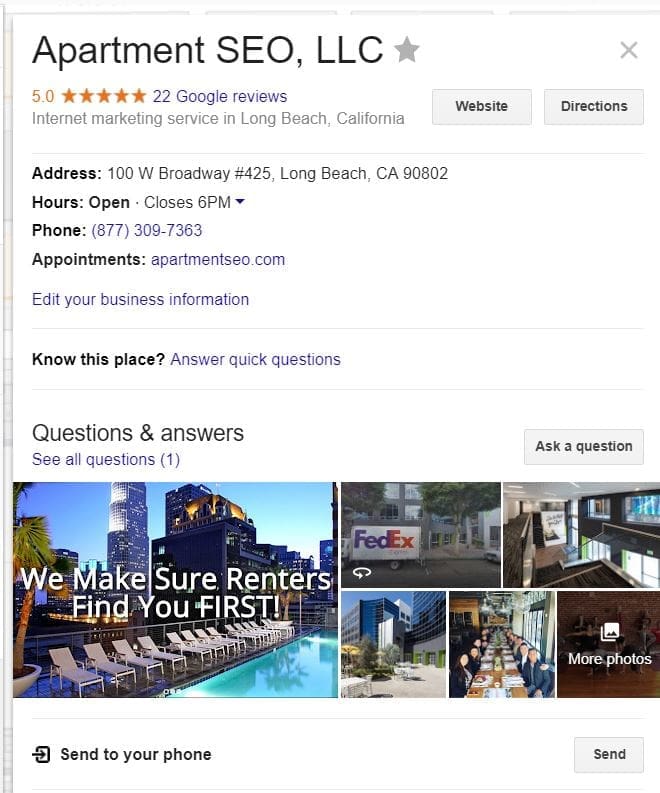Expand the business hours dropdown arrow

[x=240, y=202]
